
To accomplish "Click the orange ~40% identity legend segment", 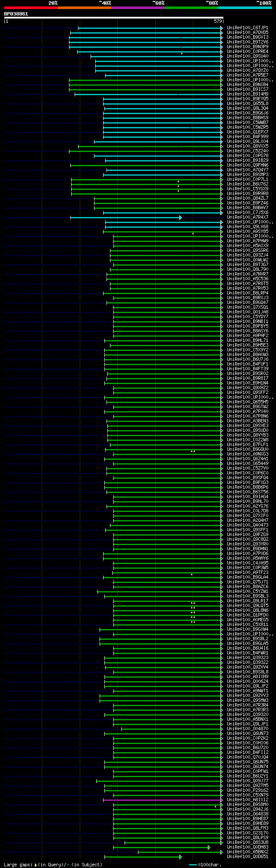I will 85,8.
